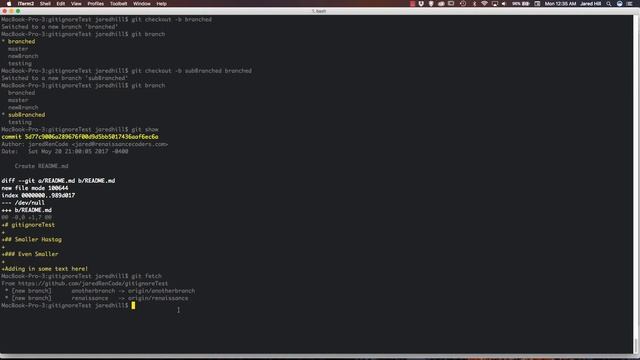Click the battery status indicator
The image size is (640, 360).
click(521, 4)
